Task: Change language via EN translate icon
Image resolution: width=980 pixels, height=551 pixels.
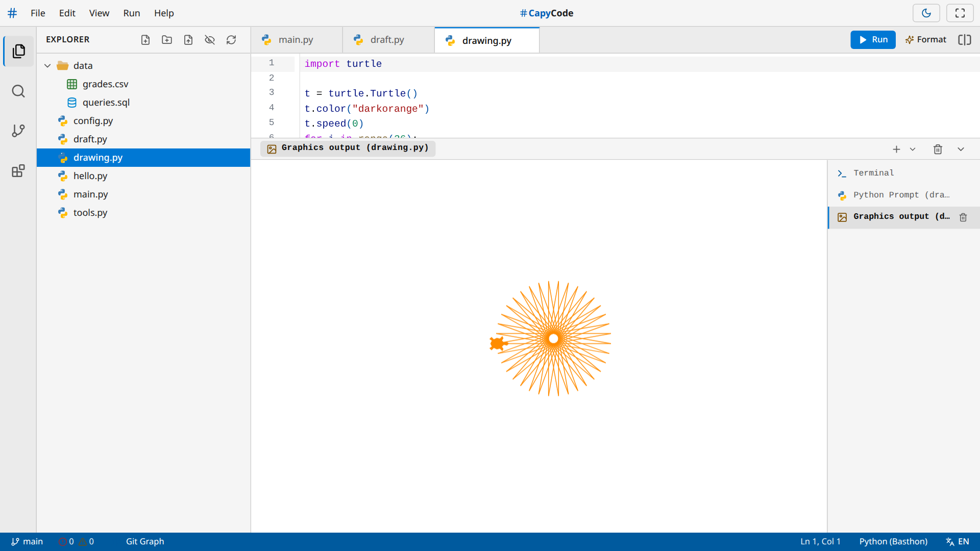Action: pos(957,542)
